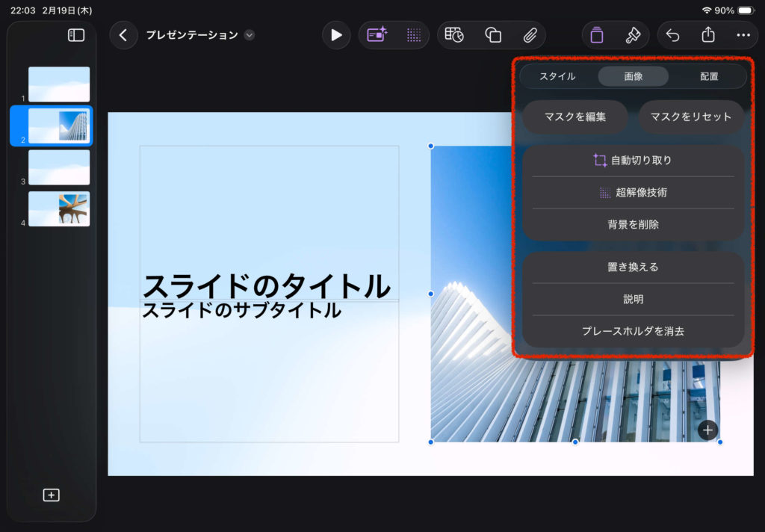Viewport: 765px width, 532px height.
Task: Switch to the スタイル tab
Action: coord(557,76)
